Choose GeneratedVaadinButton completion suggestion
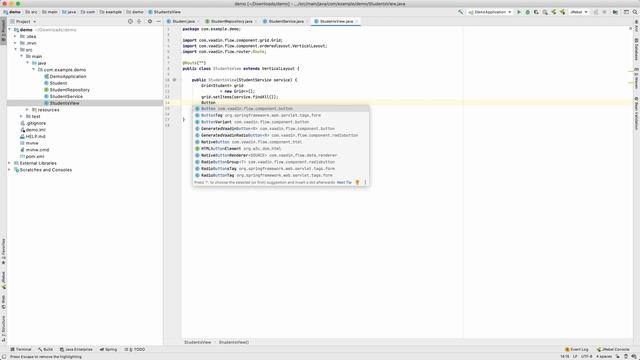The width and height of the screenshot is (640, 360). coord(281,129)
